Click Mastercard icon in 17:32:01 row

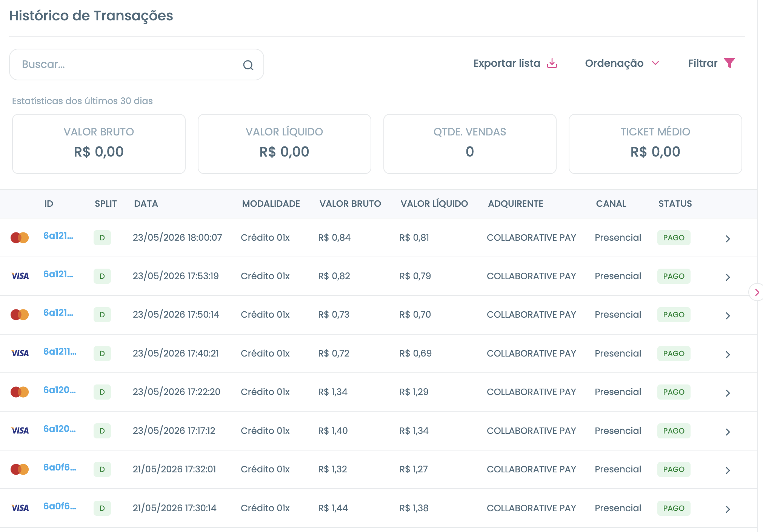click(x=20, y=469)
